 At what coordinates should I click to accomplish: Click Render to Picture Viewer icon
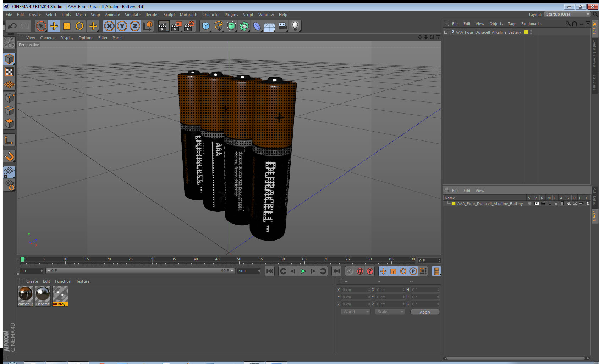176,26
